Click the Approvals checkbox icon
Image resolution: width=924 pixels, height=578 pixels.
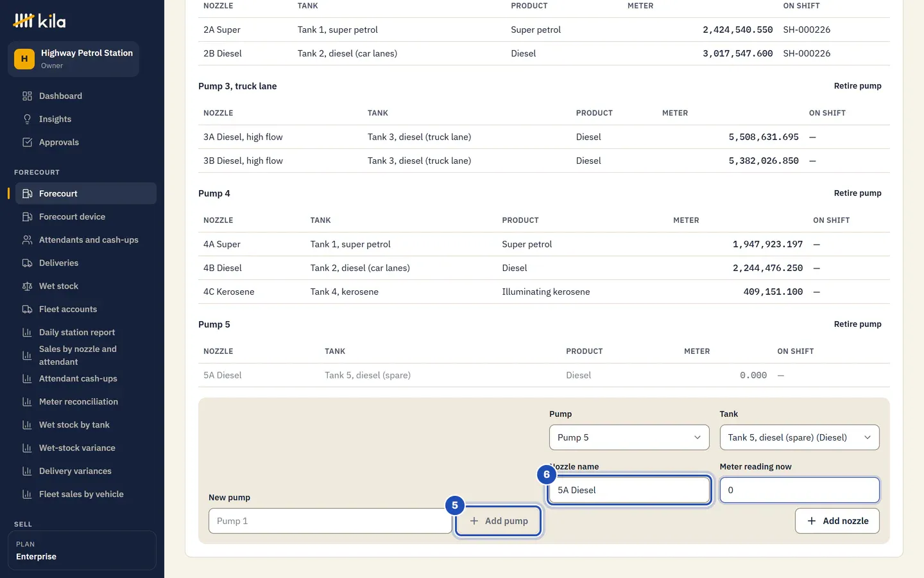27,142
